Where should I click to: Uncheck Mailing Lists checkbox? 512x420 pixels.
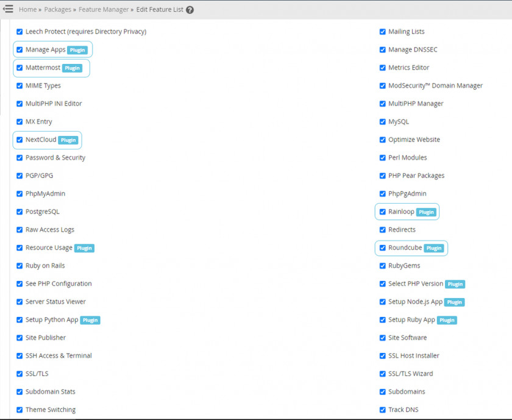tap(383, 32)
